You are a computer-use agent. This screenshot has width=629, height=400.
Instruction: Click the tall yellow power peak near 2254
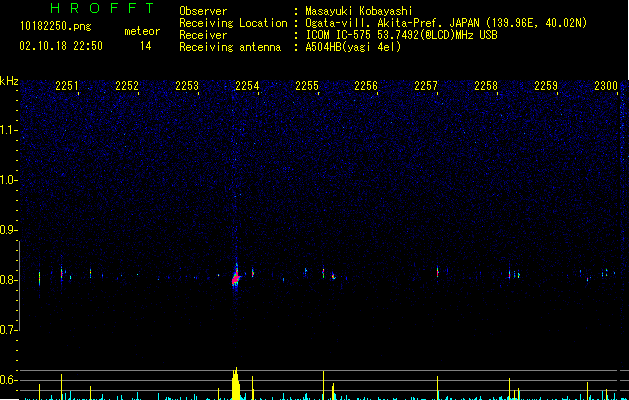click(236, 384)
